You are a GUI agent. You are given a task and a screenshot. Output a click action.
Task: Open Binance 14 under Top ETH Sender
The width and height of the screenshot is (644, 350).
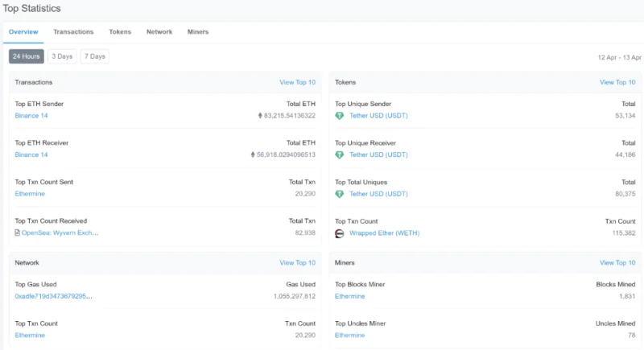[31, 116]
